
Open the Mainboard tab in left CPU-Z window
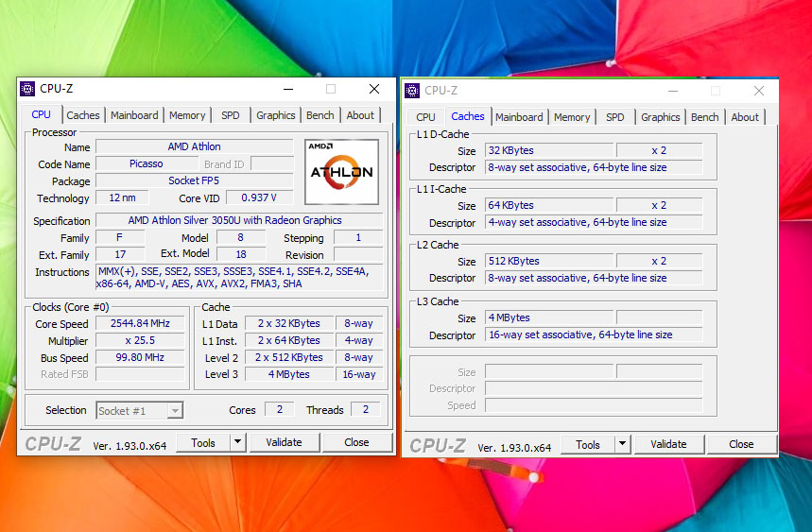point(134,115)
